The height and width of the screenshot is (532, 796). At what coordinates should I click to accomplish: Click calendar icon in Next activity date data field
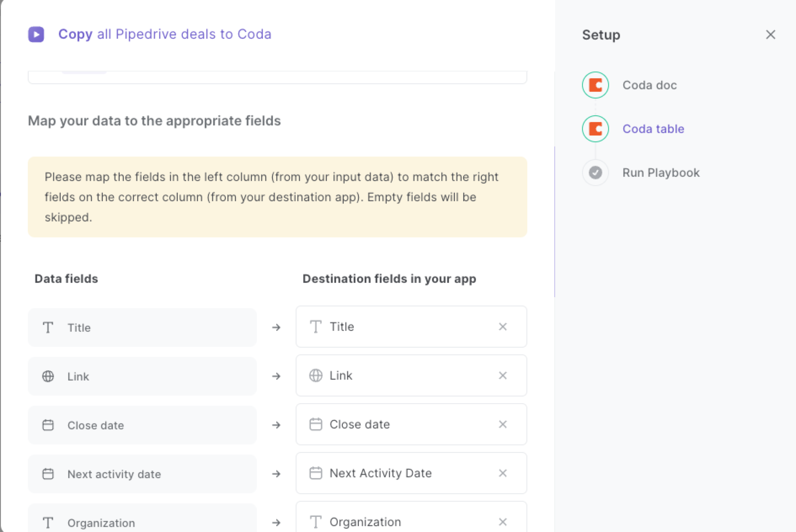point(48,474)
